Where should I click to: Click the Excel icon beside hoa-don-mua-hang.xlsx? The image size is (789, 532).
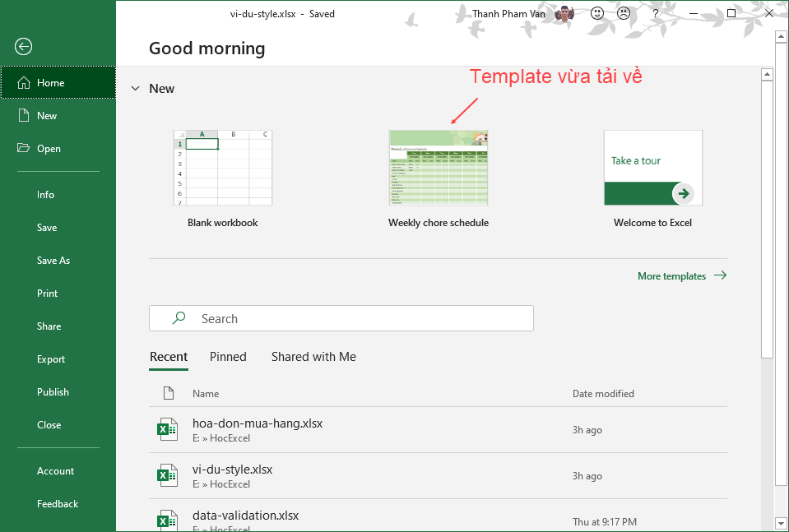click(x=168, y=429)
